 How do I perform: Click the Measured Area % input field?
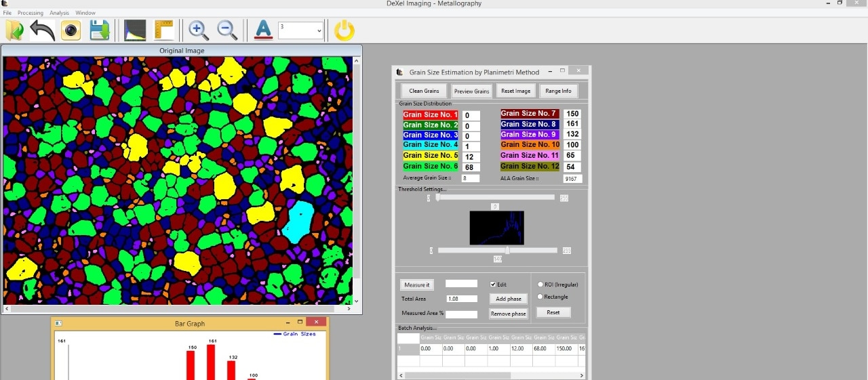[461, 314]
